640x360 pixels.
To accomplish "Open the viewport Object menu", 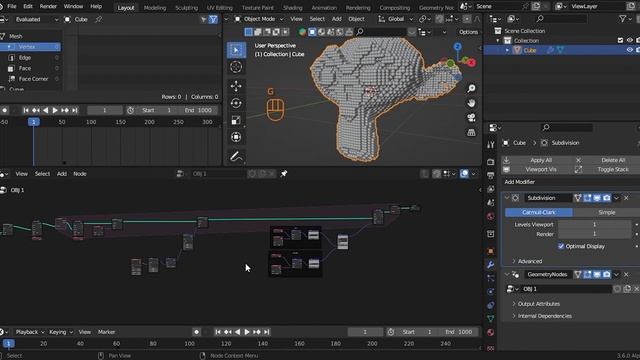I will point(356,19).
